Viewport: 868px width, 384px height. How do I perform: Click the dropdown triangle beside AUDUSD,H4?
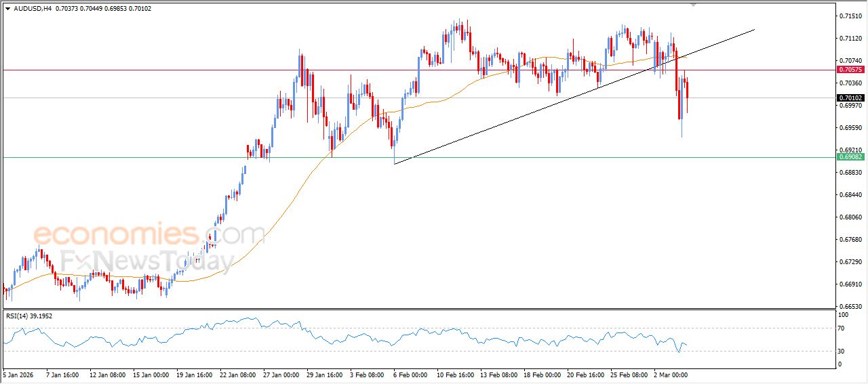click(7, 8)
